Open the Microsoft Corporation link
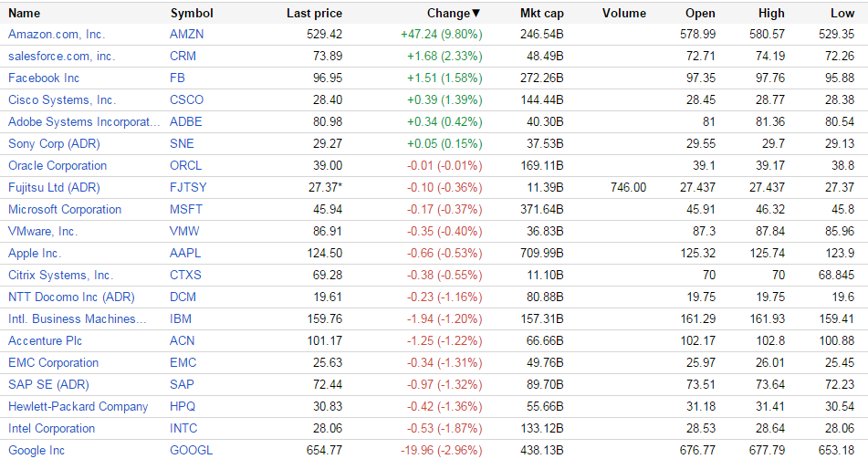Viewport: 868px width, 459px height. point(64,209)
